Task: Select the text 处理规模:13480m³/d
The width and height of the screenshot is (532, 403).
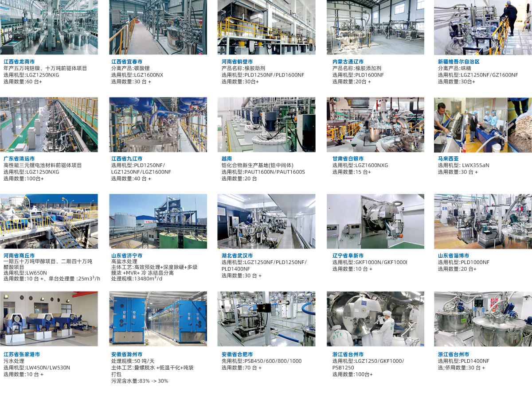Action: pos(137,279)
